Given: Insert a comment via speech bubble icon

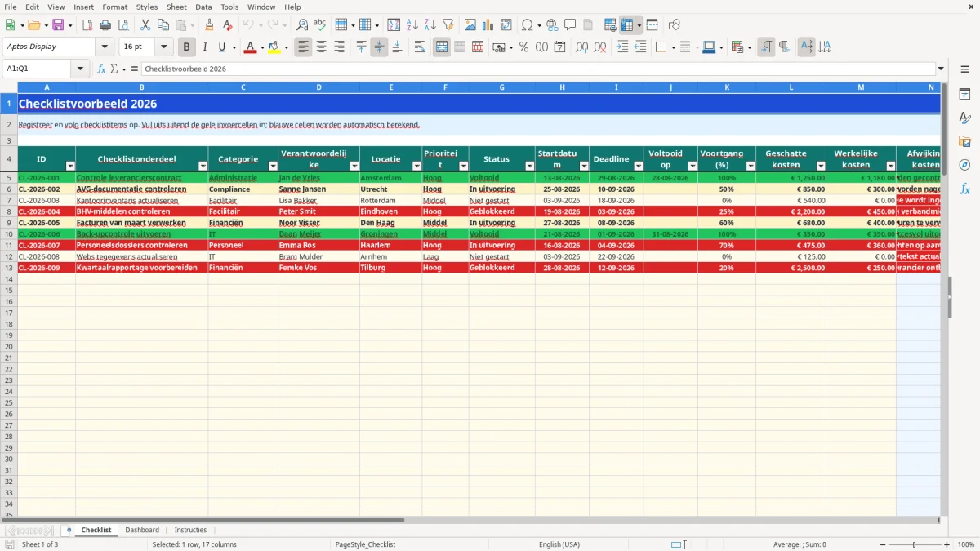Looking at the screenshot, I should click(570, 25).
